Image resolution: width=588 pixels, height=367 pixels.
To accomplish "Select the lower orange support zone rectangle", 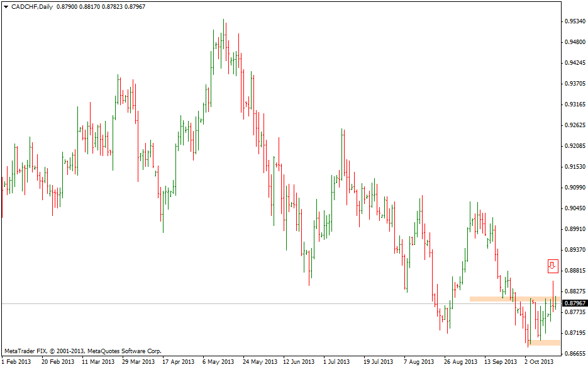I will pyautogui.click(x=545, y=342).
